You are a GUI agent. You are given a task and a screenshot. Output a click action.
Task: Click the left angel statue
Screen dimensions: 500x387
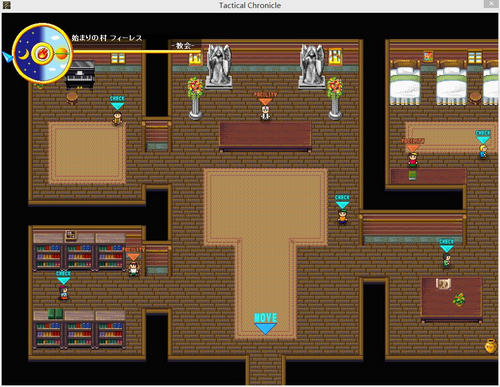pyautogui.click(x=219, y=67)
